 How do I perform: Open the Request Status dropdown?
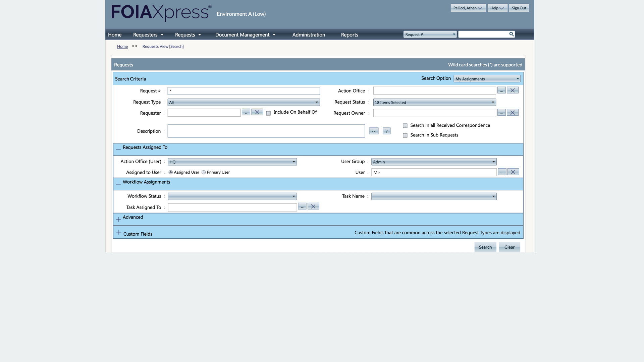click(x=434, y=102)
